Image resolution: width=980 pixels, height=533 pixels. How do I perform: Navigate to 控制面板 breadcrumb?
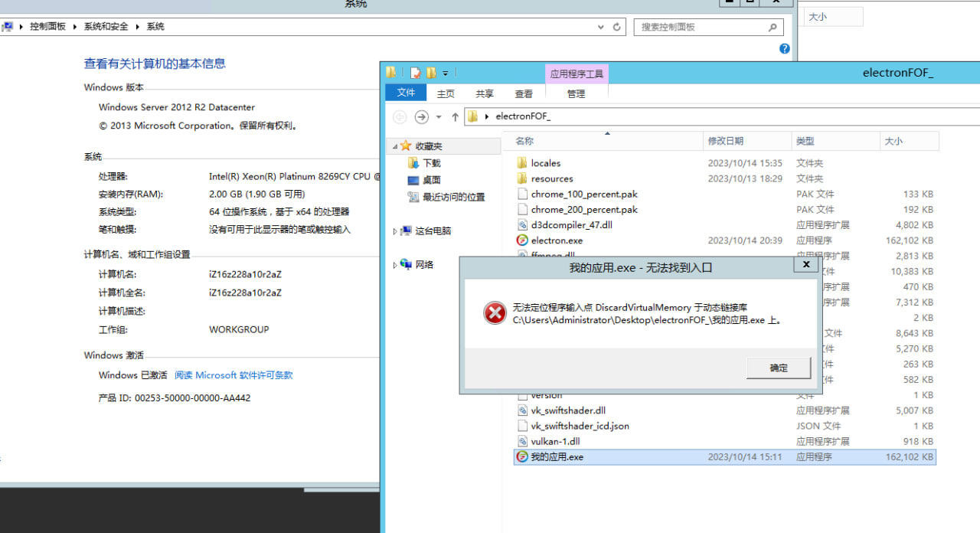(47, 27)
